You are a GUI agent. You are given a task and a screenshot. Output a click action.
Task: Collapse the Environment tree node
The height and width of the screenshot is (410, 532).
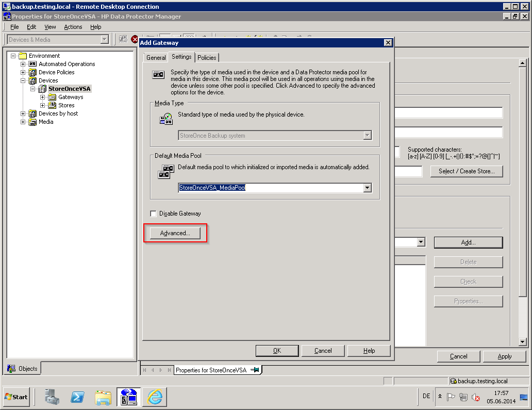click(13, 56)
